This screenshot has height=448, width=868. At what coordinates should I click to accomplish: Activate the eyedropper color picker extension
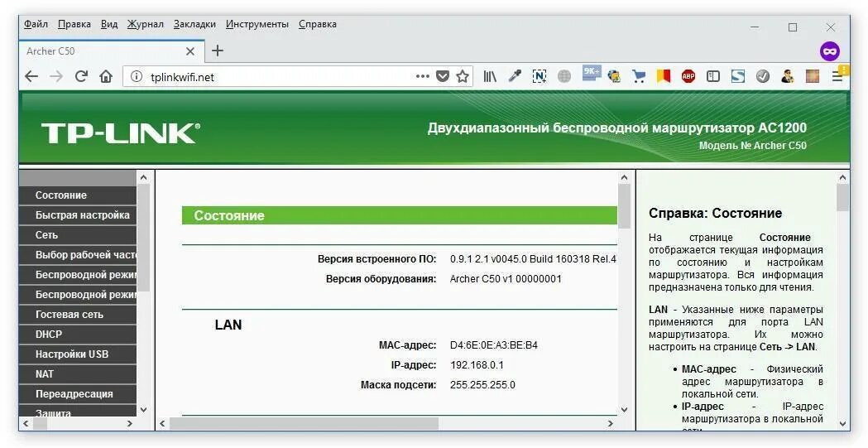pyautogui.click(x=515, y=76)
